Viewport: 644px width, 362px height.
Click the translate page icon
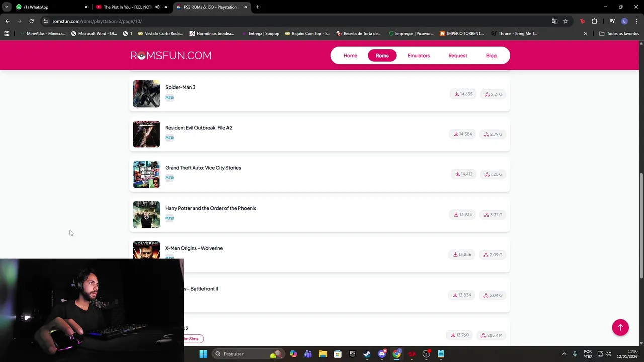click(554, 21)
